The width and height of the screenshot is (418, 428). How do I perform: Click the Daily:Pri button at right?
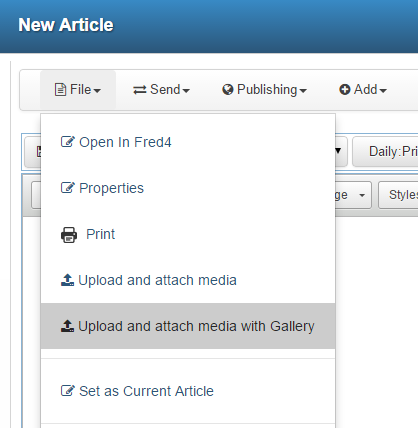pyautogui.click(x=386, y=152)
